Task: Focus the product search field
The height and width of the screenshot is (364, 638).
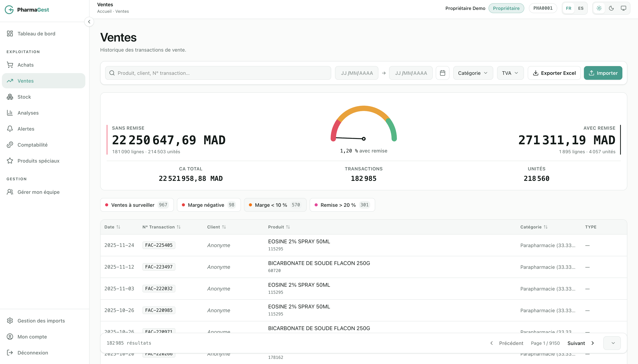Action: coord(218,73)
